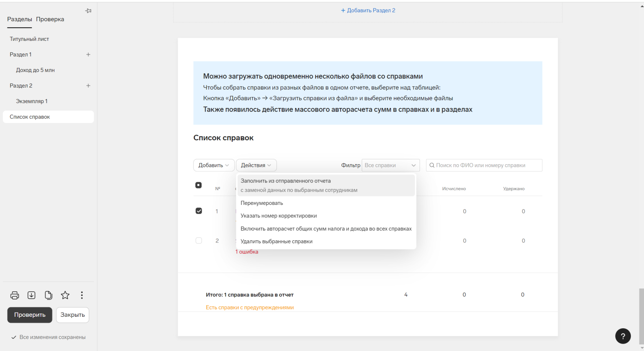Screen dimensions: 644x351
Task: Click the pin sidebar icon
Action: tap(88, 11)
